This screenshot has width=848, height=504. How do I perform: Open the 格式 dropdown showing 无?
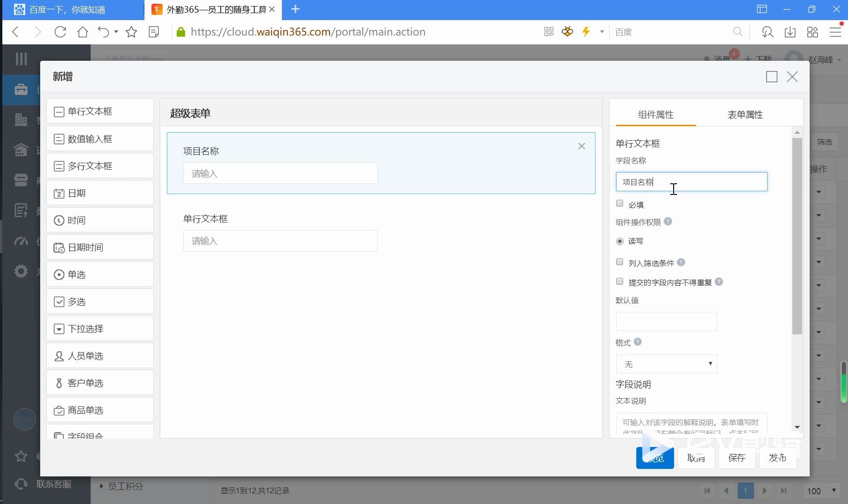[667, 364]
